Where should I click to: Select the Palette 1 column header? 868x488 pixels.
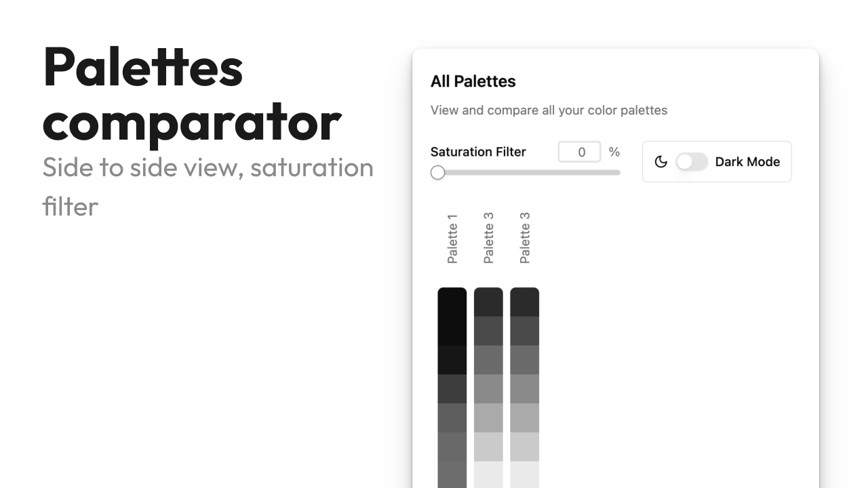(x=452, y=237)
